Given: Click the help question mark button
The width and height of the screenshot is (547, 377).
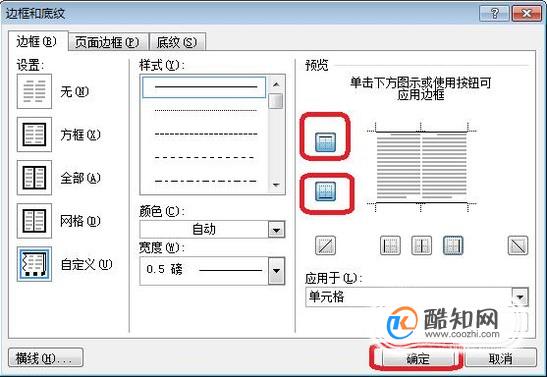Looking at the screenshot, I should click(495, 13).
